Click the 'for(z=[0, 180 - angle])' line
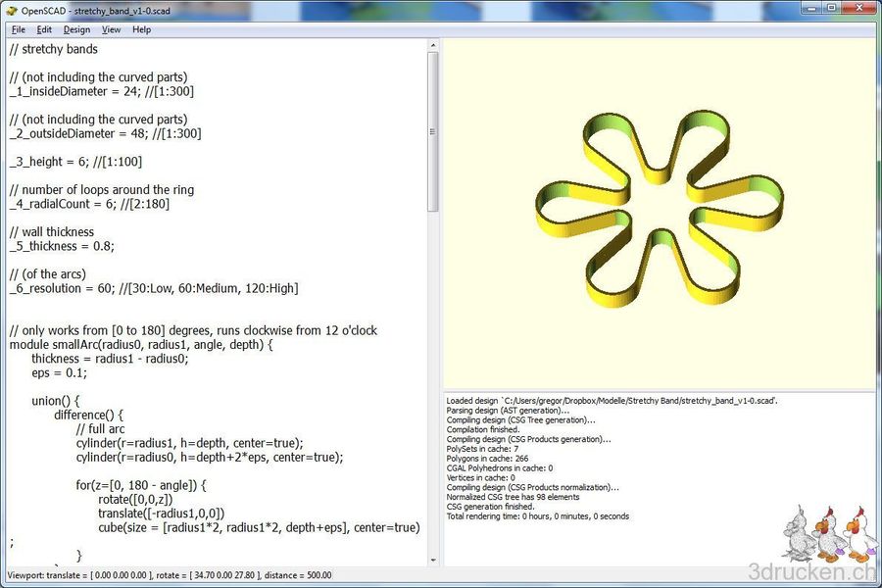882x588 pixels. pos(141,485)
